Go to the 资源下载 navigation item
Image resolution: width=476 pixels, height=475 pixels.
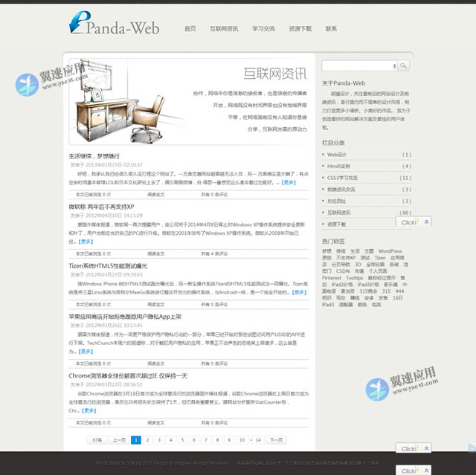coord(300,29)
